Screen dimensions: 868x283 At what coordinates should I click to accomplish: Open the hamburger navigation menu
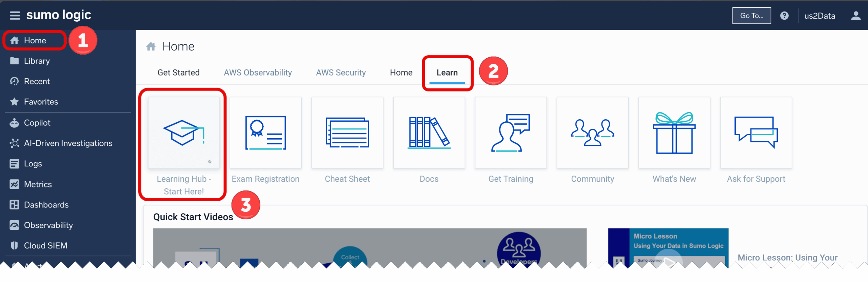15,15
